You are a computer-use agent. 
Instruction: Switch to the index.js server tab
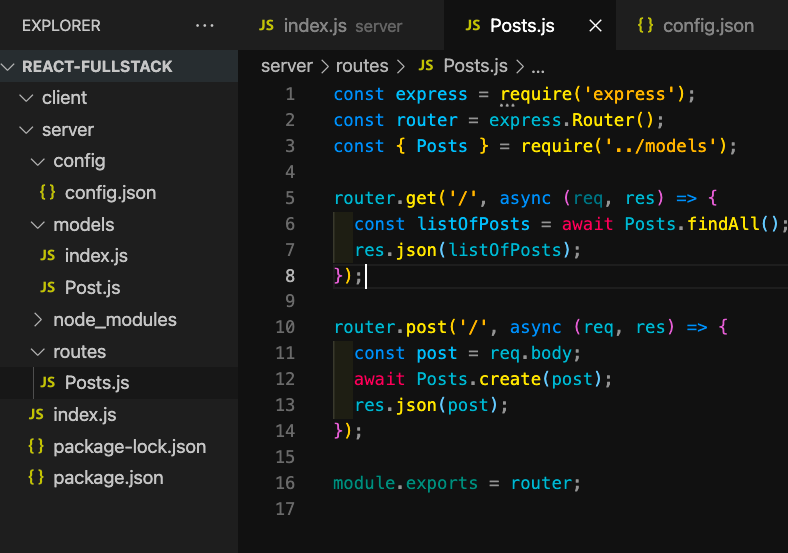click(x=341, y=25)
